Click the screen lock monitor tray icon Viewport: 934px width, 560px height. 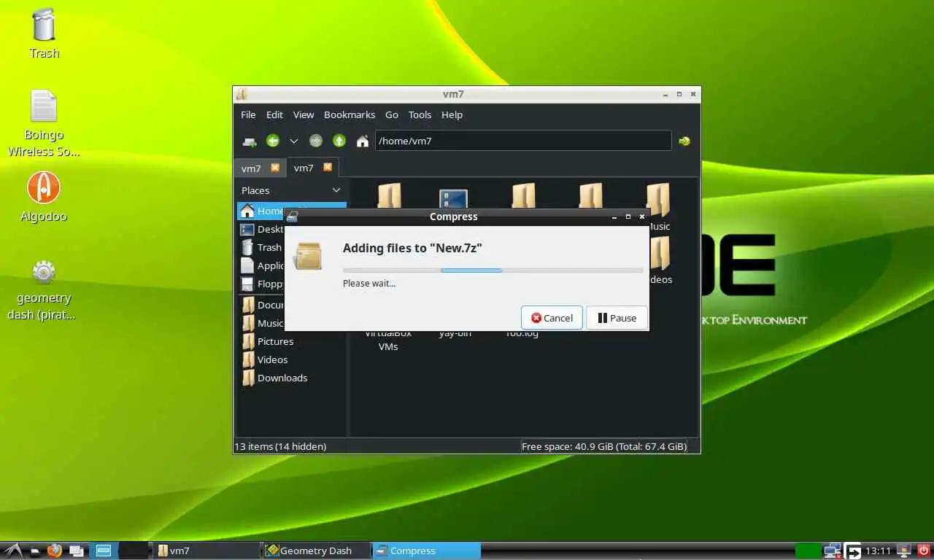(x=904, y=551)
